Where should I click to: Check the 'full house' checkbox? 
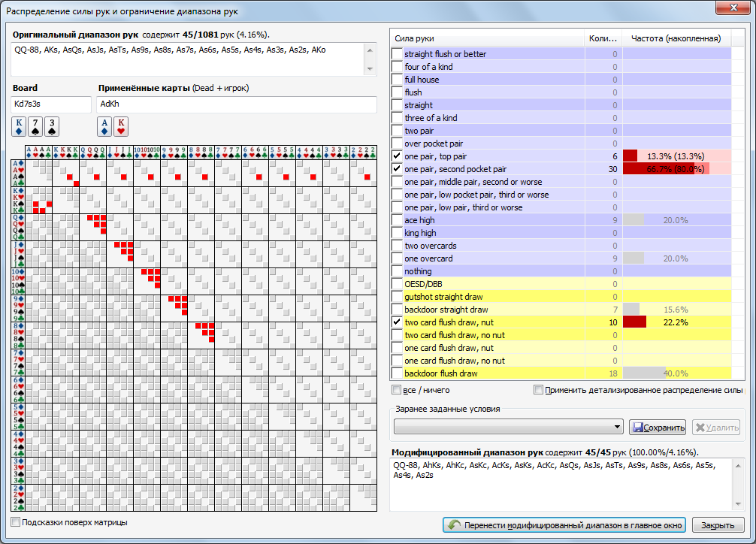tap(397, 79)
